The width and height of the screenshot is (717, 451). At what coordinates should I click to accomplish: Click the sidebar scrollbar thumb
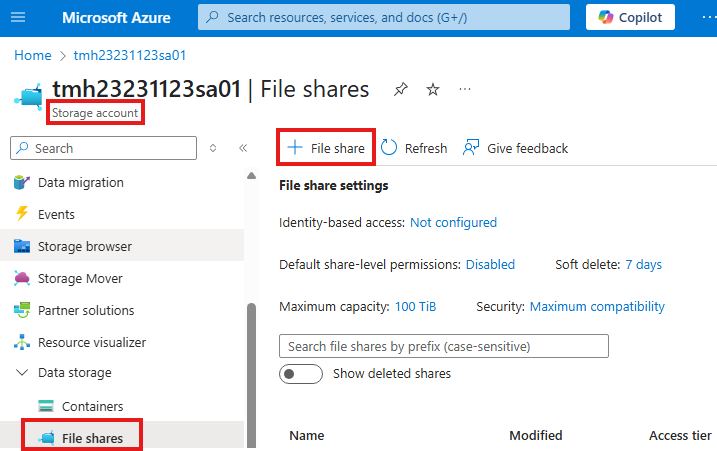pyautogui.click(x=251, y=375)
